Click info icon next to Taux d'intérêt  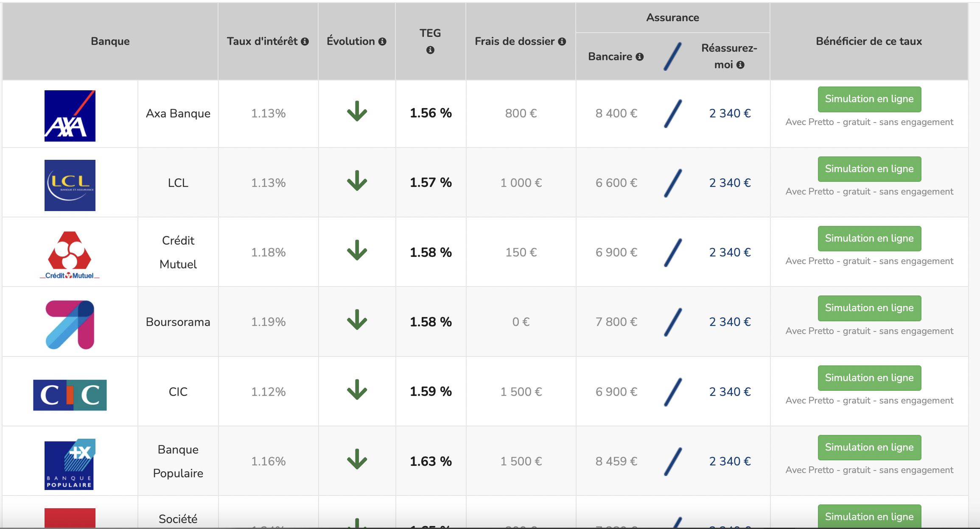[x=305, y=42]
